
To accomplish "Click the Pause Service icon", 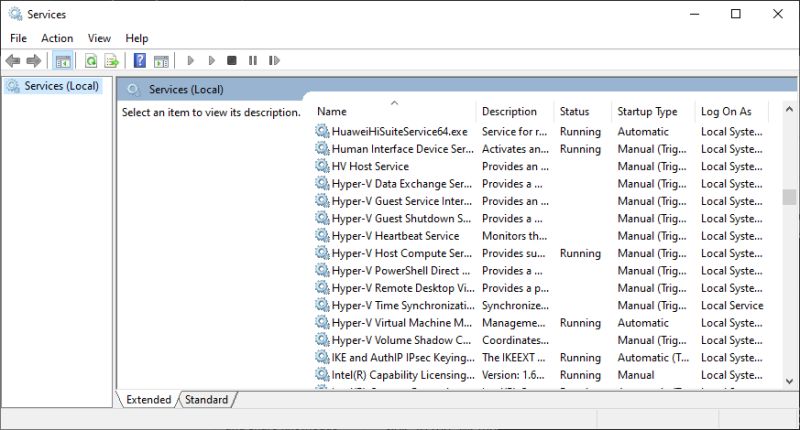I will click(253, 61).
